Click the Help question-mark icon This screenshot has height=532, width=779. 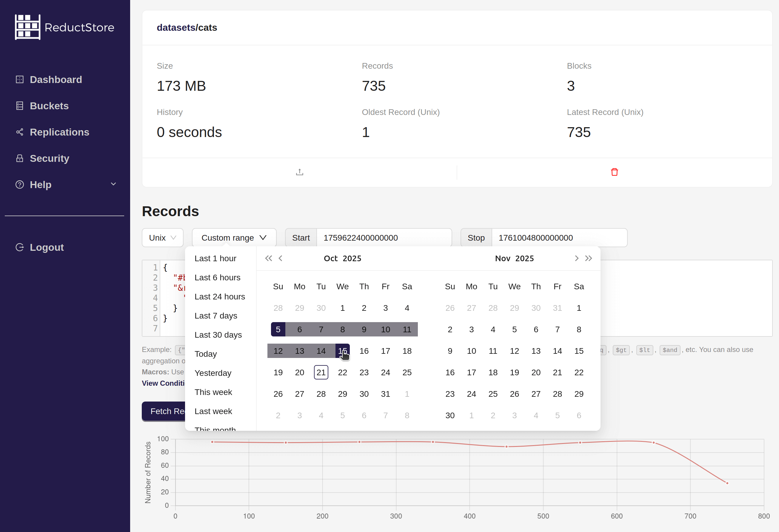(x=20, y=184)
